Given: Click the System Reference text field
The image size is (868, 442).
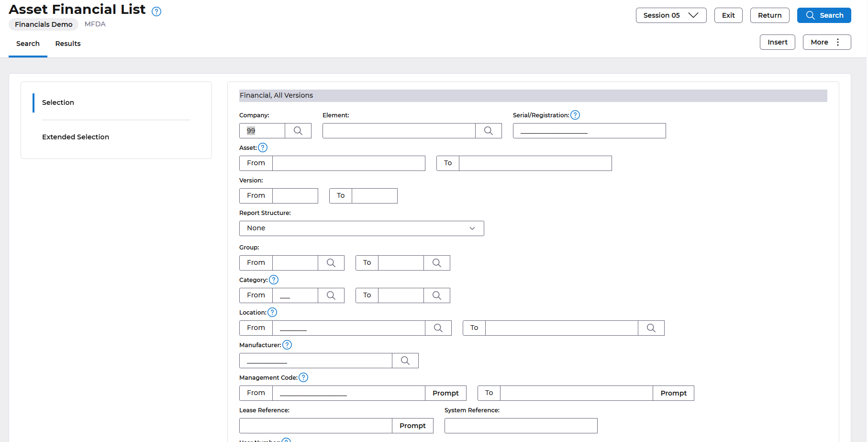Looking at the screenshot, I should pyautogui.click(x=521, y=426).
